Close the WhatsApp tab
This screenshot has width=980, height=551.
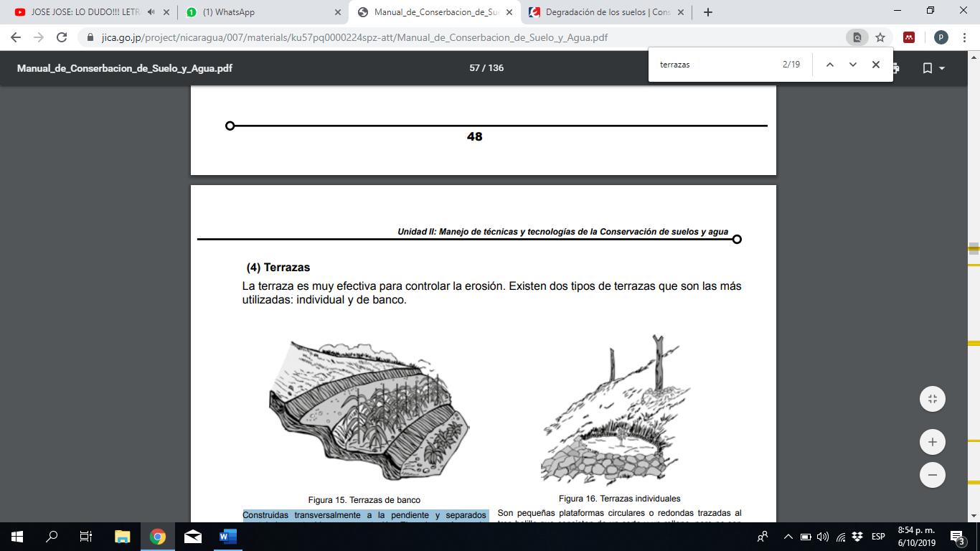point(338,12)
